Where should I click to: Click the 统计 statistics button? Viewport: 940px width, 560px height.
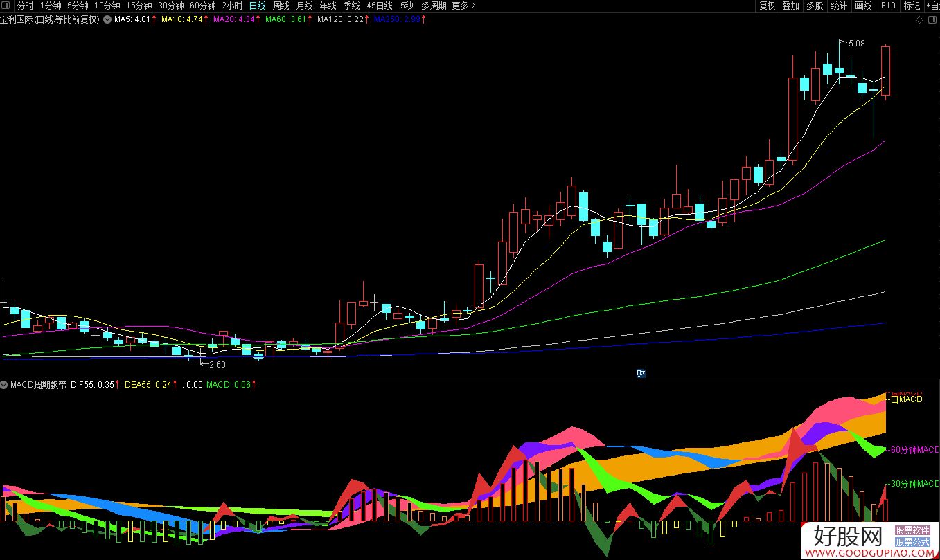click(839, 6)
